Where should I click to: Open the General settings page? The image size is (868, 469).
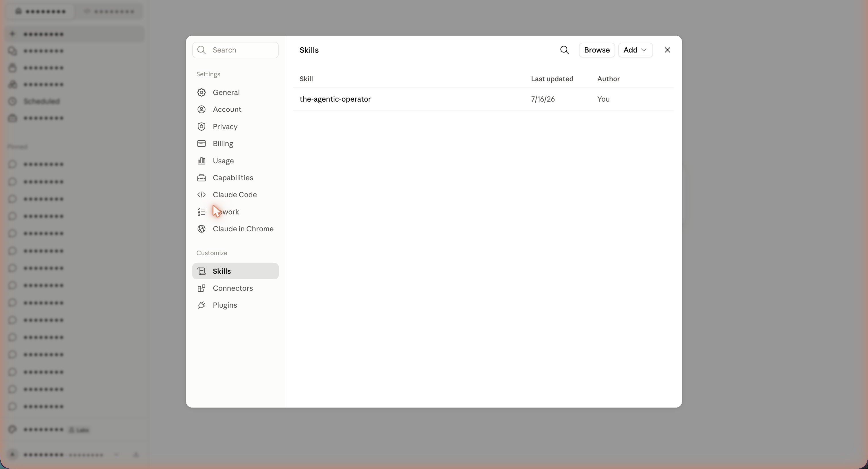tap(235, 92)
